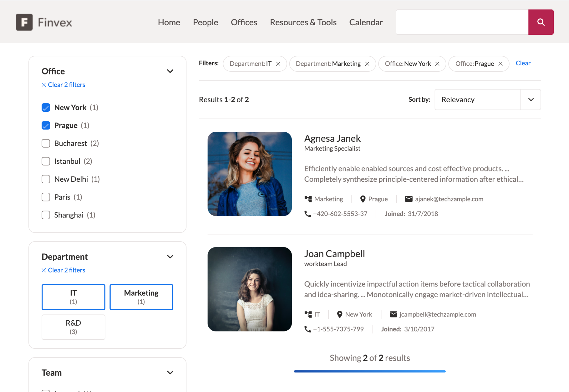569x392 pixels.
Task: Remove the Department: IT filter chip
Action: (278, 64)
